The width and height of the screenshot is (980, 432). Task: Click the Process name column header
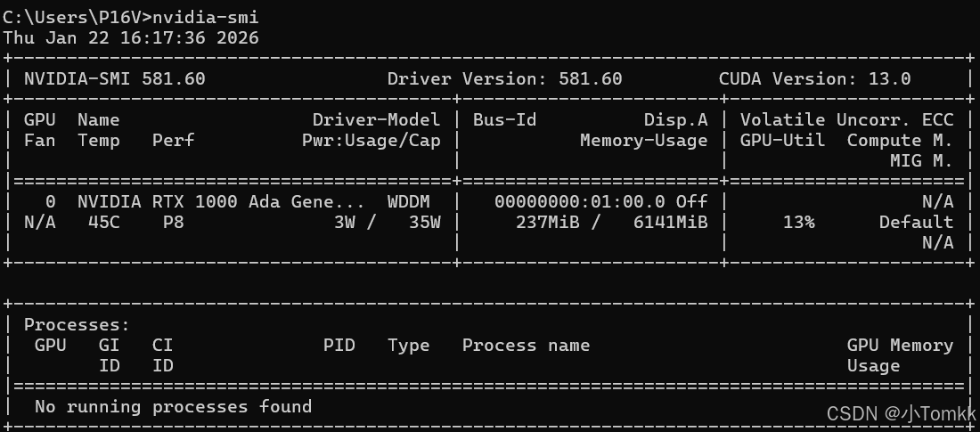[x=526, y=345]
